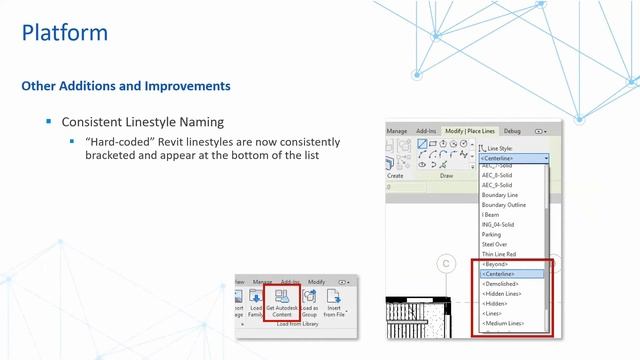
Task: Click the Insert from File icon
Action: [334, 297]
